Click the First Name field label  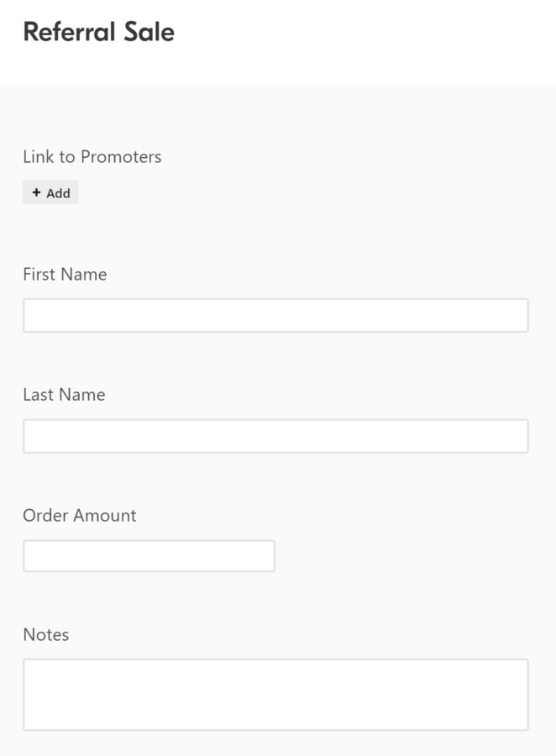click(x=64, y=274)
